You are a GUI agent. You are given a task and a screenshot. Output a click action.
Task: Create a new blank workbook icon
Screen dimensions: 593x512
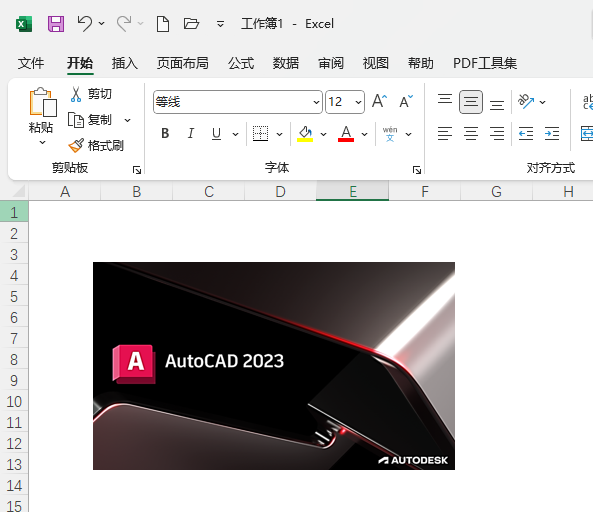(163, 24)
